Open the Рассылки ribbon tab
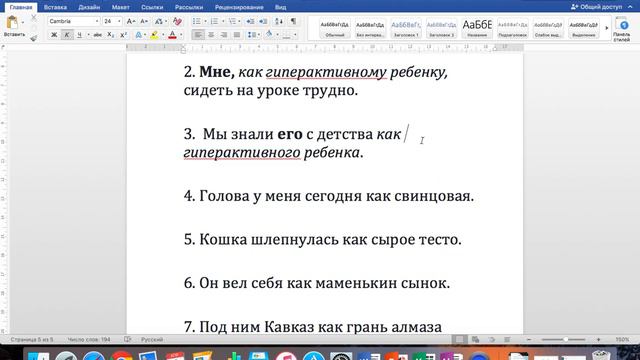 tap(189, 7)
